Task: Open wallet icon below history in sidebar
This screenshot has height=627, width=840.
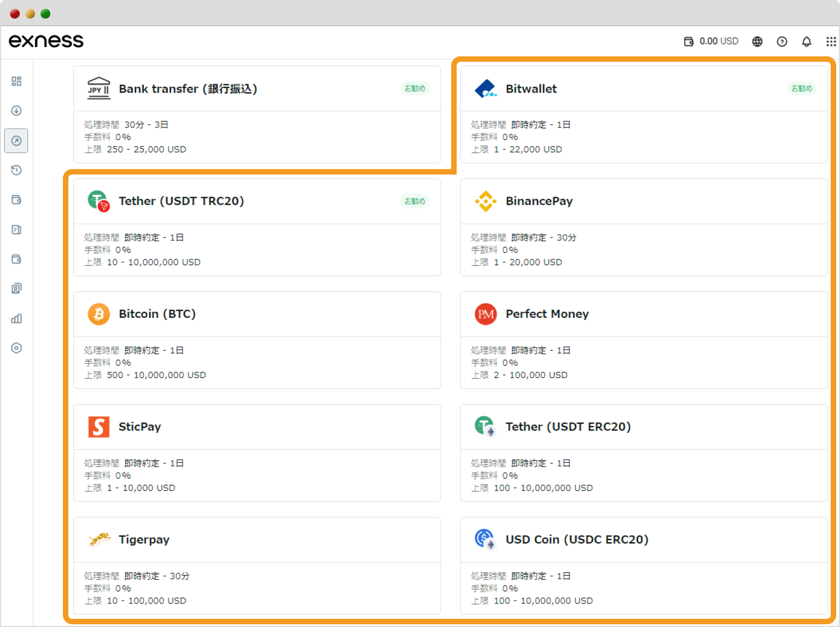Action: point(16,200)
